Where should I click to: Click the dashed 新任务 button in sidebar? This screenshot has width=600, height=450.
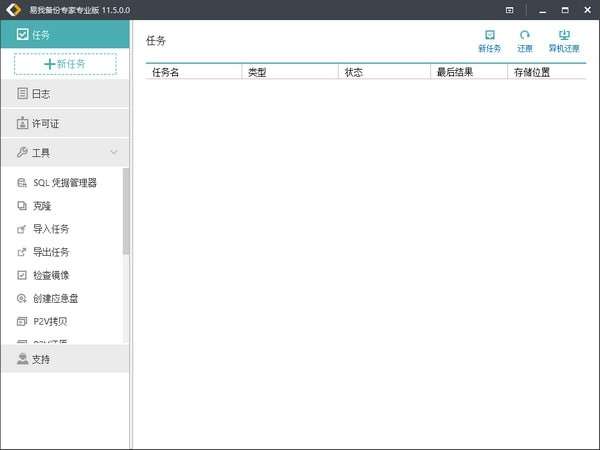(x=65, y=64)
